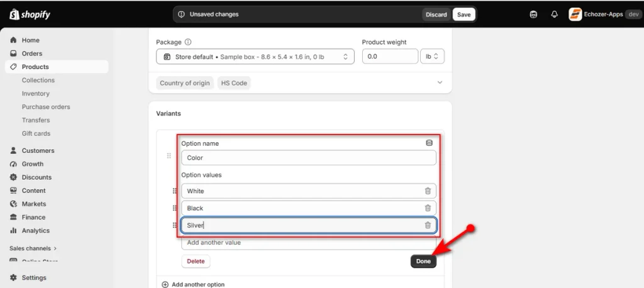Click the Settings gear icon
Viewport: 644px width, 288px height.
14,277
